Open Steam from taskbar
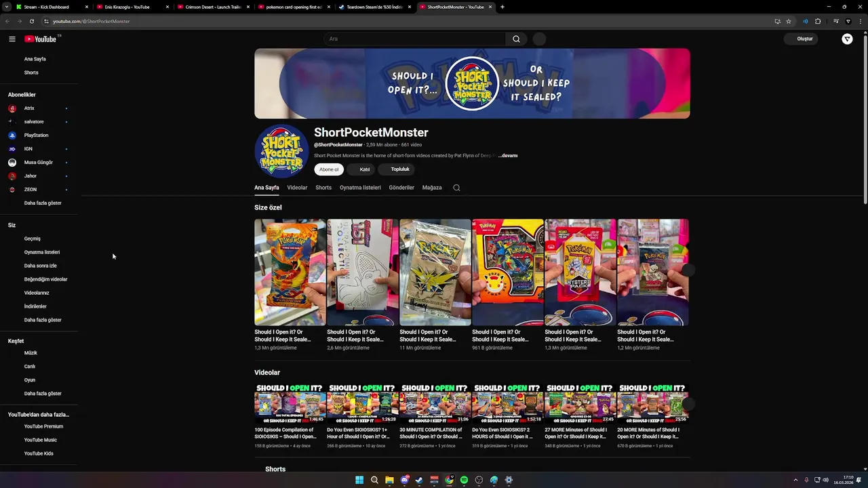868x488 pixels. tap(419, 480)
